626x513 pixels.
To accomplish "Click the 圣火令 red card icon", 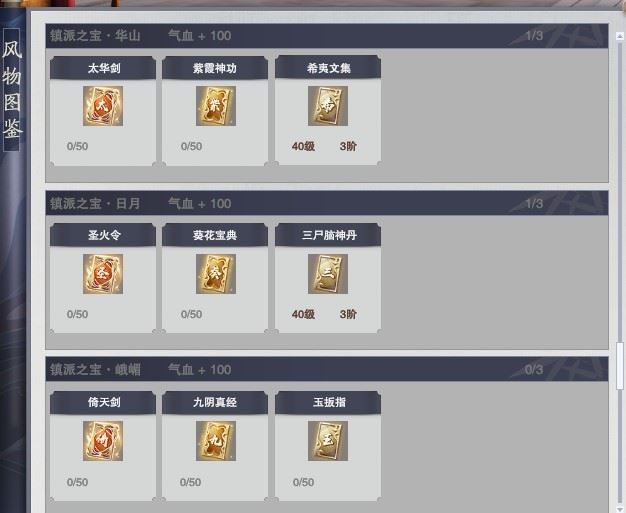I will (103, 274).
